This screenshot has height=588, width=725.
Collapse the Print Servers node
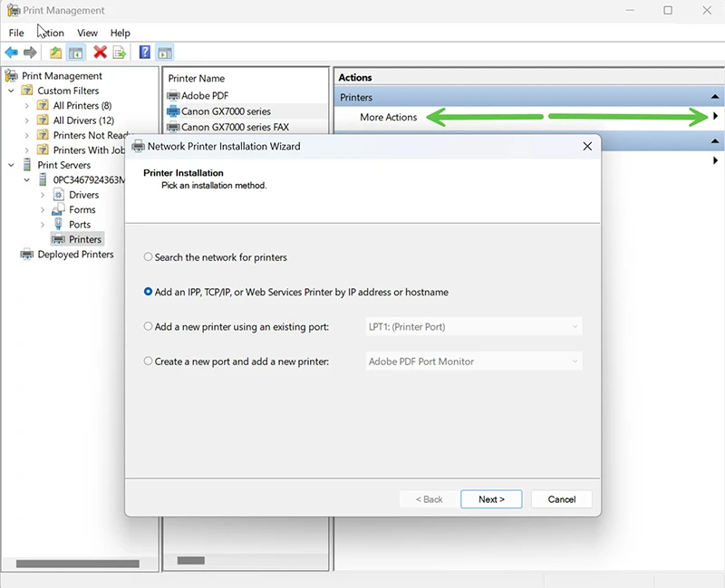click(11, 165)
